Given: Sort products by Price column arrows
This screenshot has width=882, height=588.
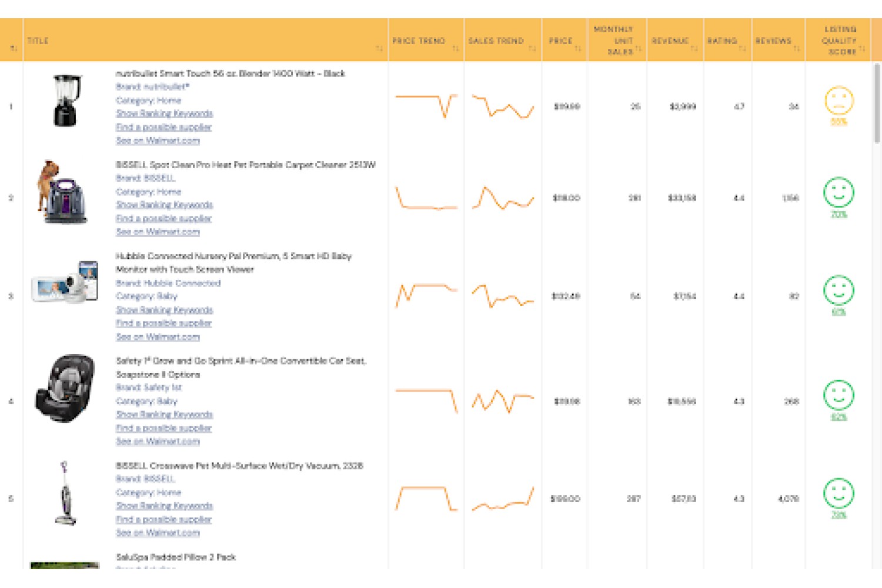Looking at the screenshot, I should 577,48.
